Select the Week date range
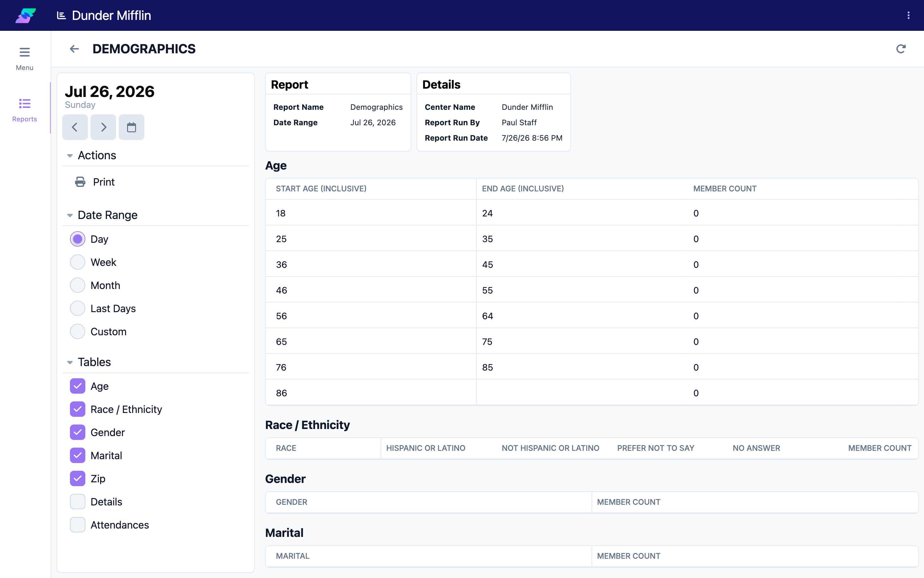 click(x=78, y=262)
